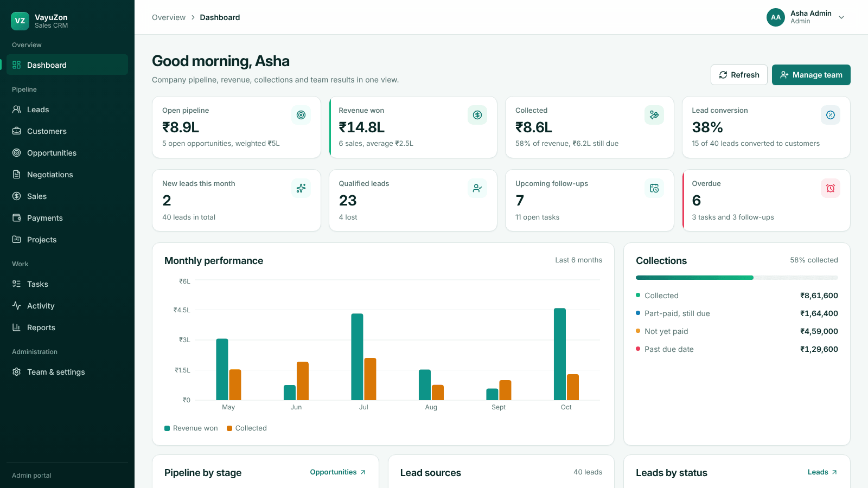Image resolution: width=868 pixels, height=488 pixels.
Task: Click the Refresh button
Action: coord(739,75)
